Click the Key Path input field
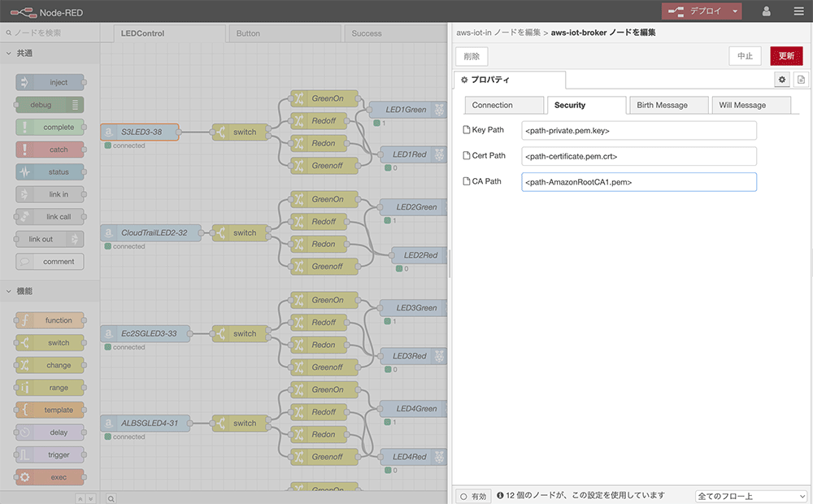 (639, 131)
